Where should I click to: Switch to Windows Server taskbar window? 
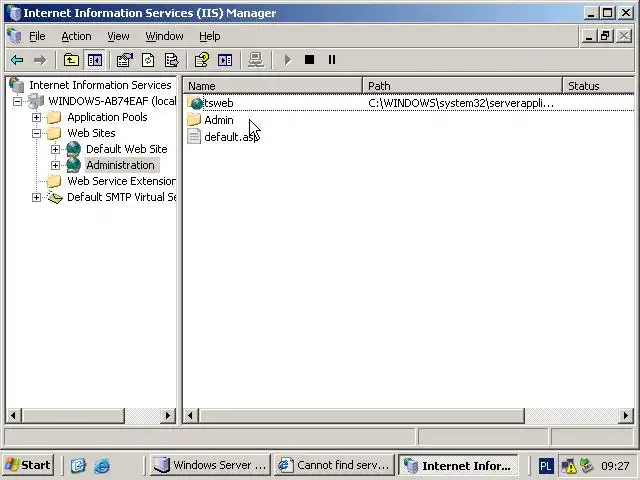click(210, 465)
